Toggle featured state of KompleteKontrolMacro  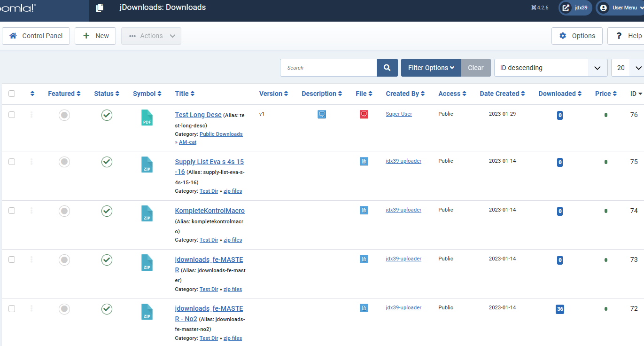pos(64,211)
